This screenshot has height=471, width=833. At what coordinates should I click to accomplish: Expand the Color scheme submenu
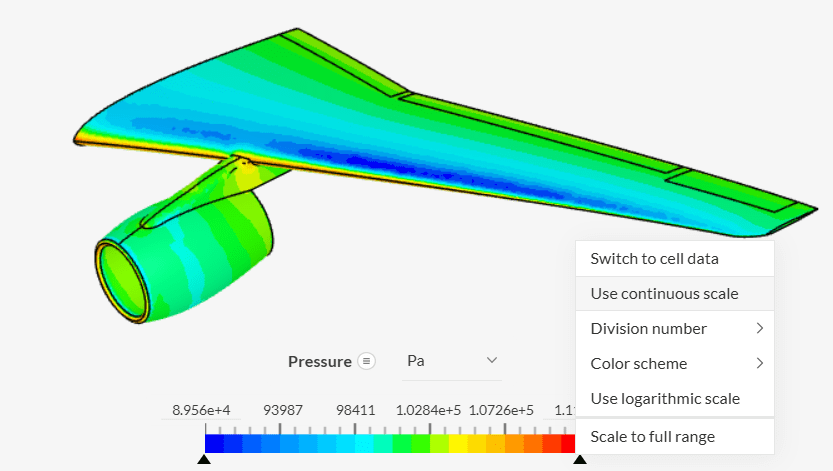(x=675, y=363)
